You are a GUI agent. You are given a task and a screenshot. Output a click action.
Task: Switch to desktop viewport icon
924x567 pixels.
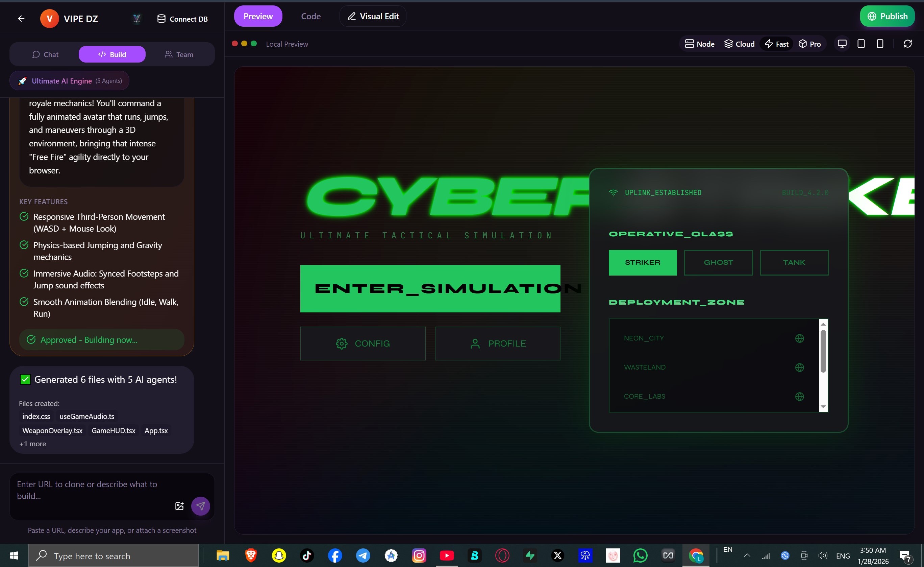(x=842, y=44)
